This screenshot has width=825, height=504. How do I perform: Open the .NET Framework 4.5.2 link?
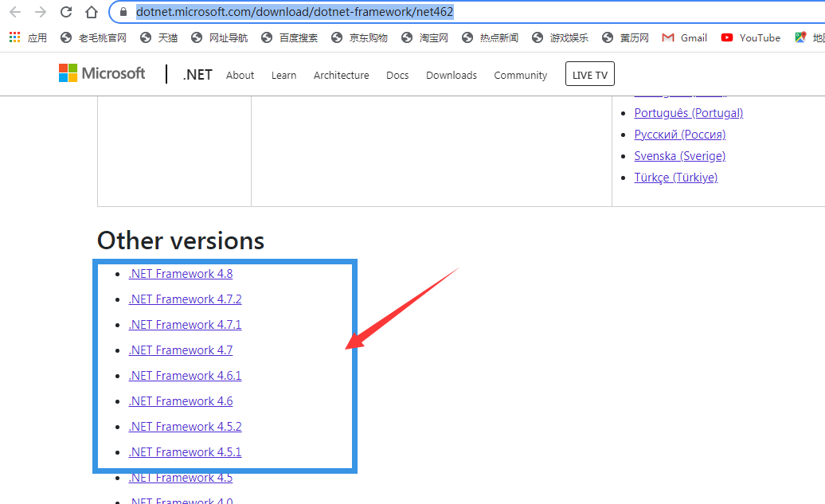186,427
